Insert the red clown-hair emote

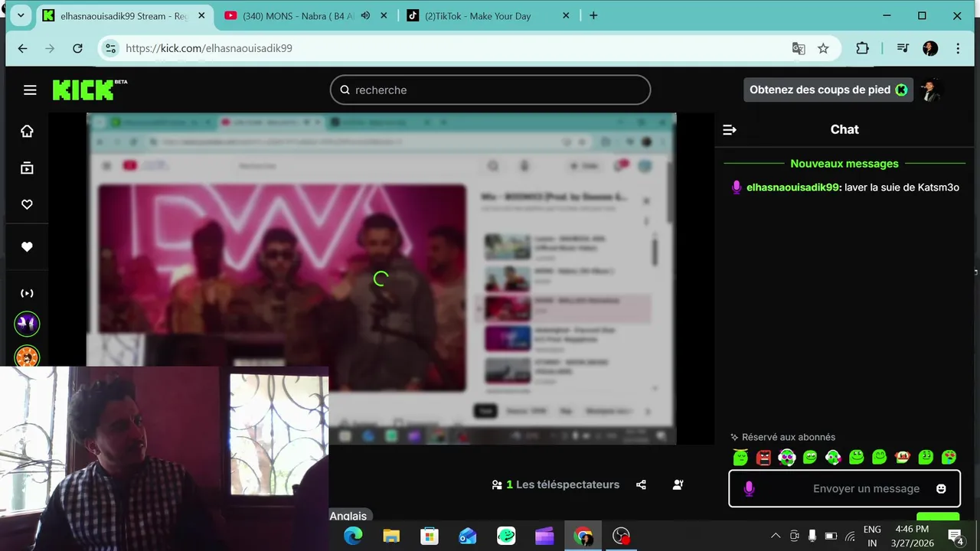tap(903, 458)
